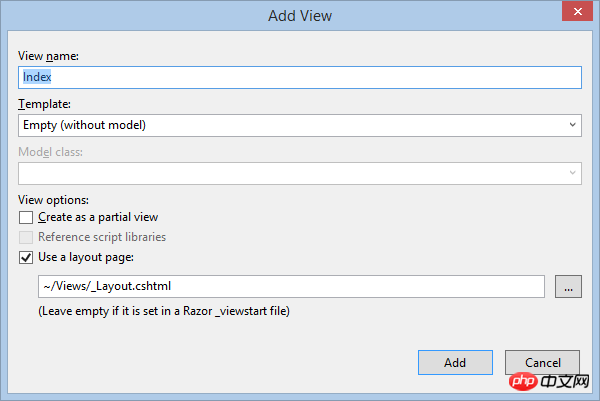Uncheck Use a layout page checkbox

26,258
